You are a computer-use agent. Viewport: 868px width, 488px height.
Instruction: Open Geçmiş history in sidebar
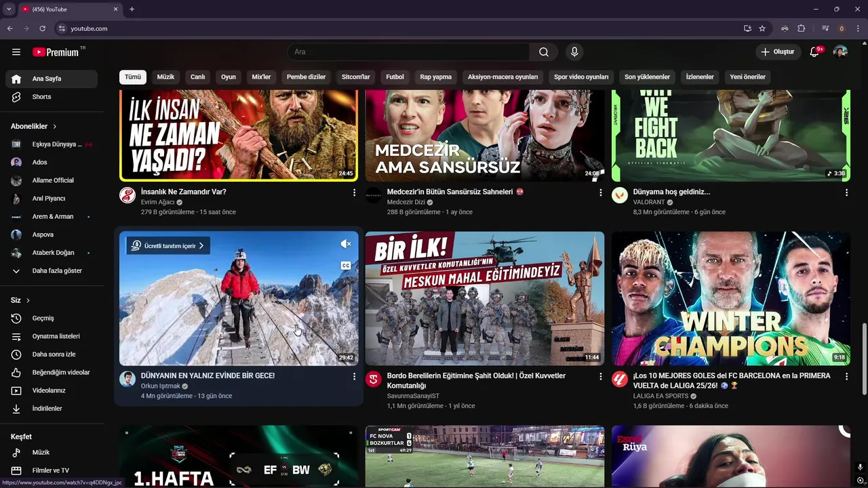pos(52,319)
